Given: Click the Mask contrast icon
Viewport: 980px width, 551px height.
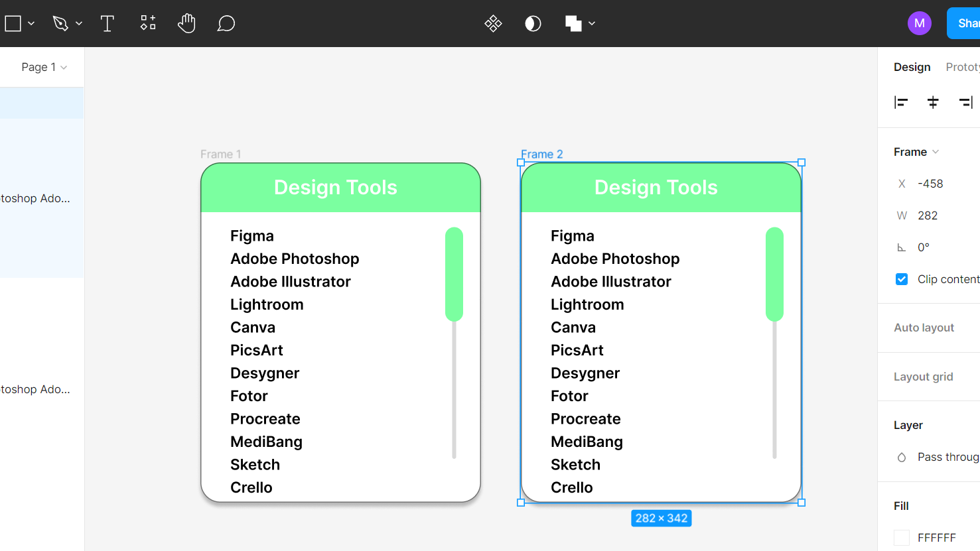Looking at the screenshot, I should click(x=533, y=24).
